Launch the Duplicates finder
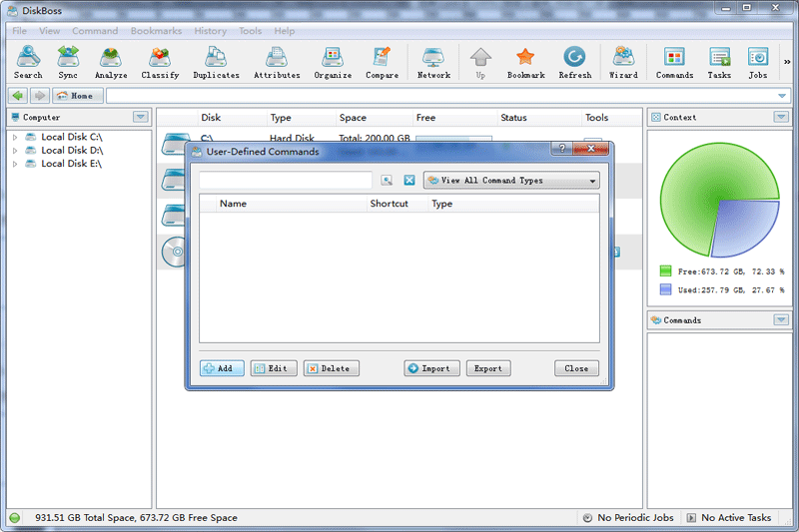The height and width of the screenshot is (532, 799). (216, 62)
